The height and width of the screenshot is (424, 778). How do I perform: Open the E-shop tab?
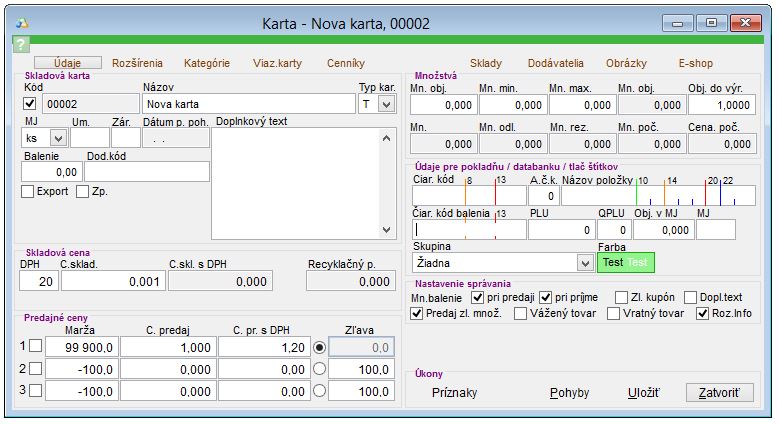click(x=696, y=63)
